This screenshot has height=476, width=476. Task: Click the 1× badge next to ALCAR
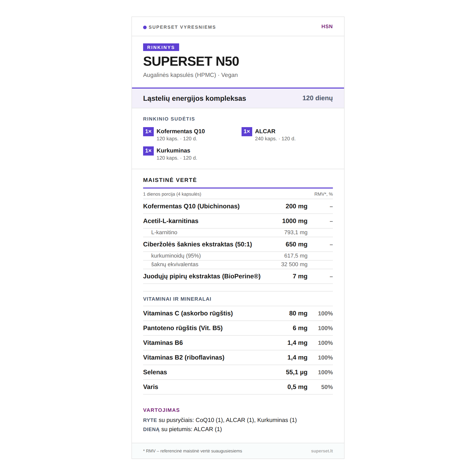click(x=247, y=131)
